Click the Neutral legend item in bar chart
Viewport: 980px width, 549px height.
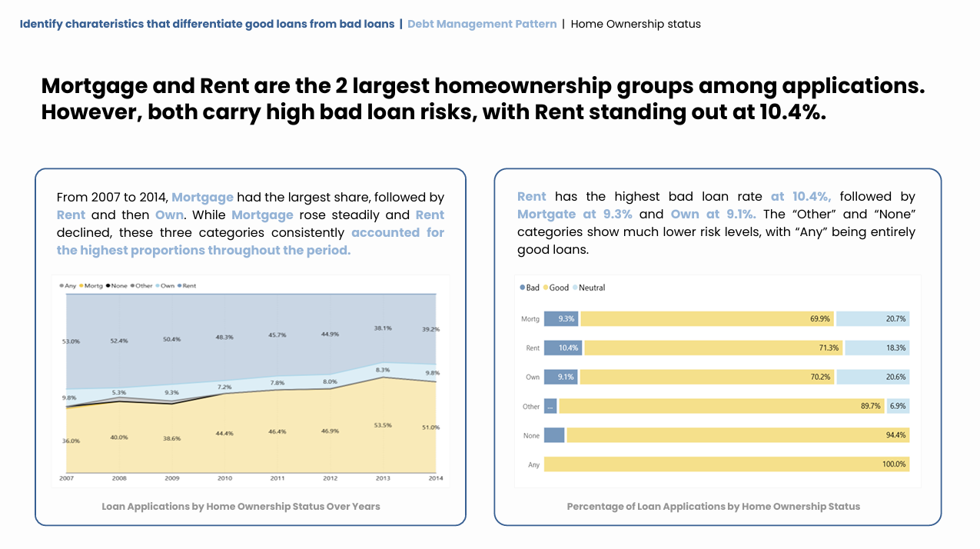tap(588, 288)
